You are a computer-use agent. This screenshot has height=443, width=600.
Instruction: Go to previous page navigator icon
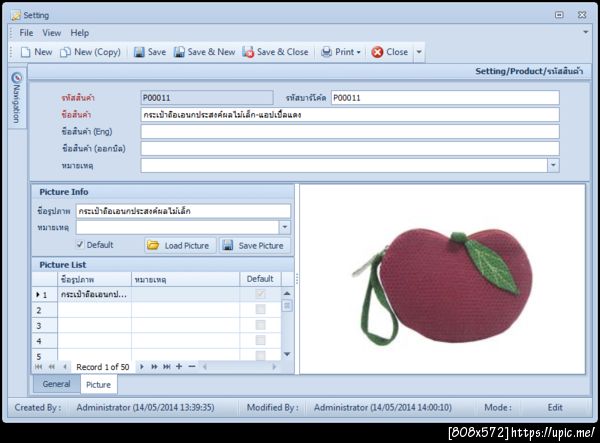(x=52, y=367)
